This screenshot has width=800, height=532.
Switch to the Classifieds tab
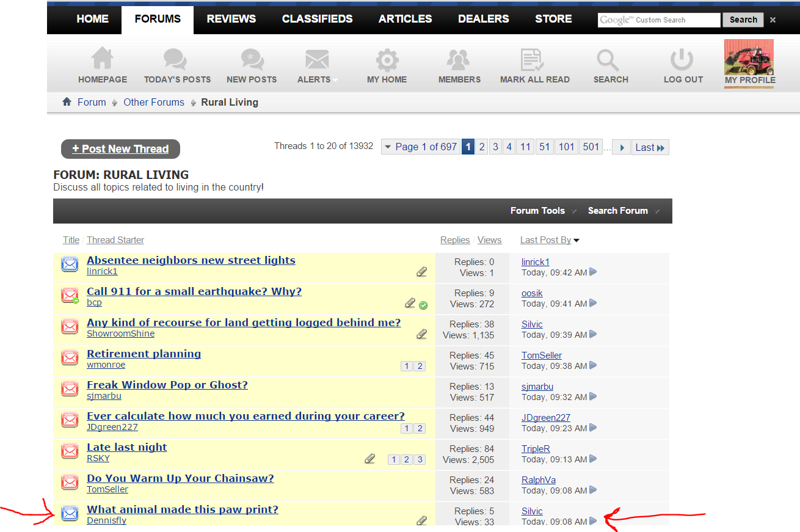point(317,19)
